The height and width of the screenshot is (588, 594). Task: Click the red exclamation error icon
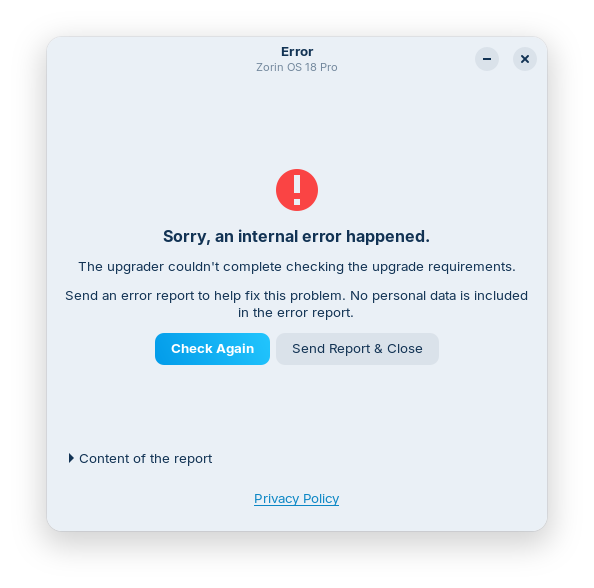[x=297, y=190]
